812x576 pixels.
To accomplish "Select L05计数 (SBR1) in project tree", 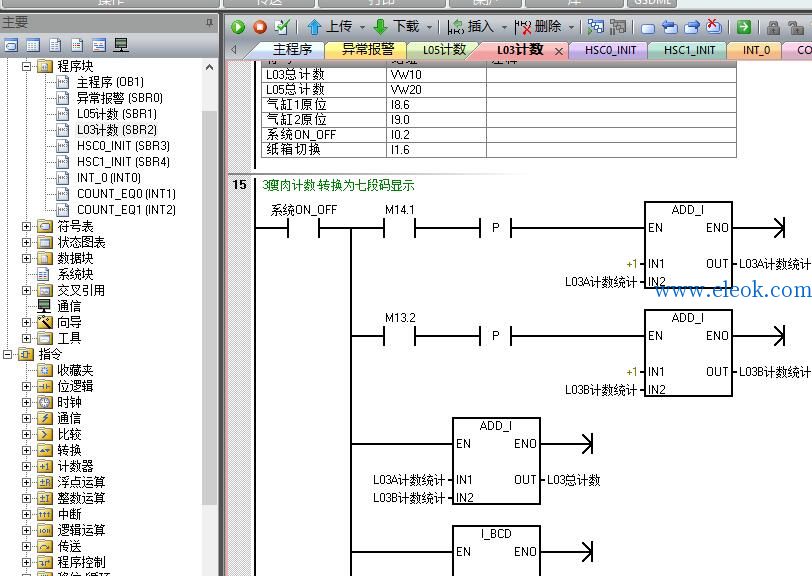I will [117, 114].
